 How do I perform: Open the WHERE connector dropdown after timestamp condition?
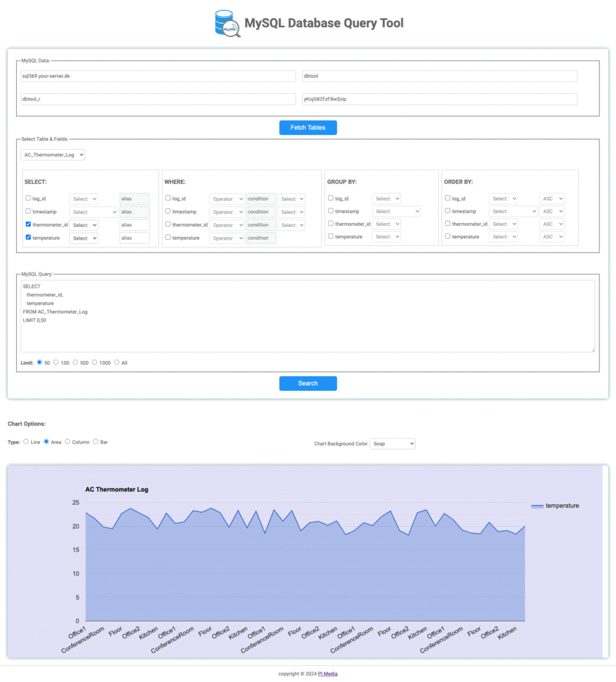pos(292,212)
